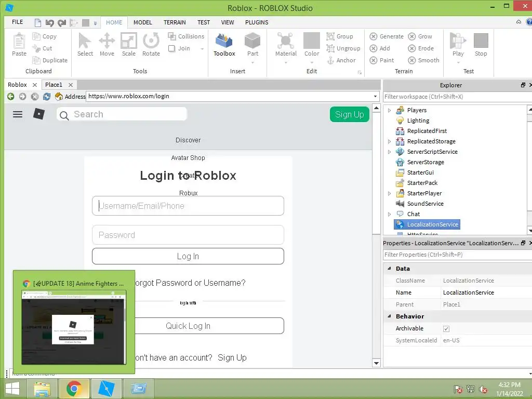Viewport: 532px width, 399px height.
Task: Click the new file icon in quick access toolbar
Action: [37, 23]
